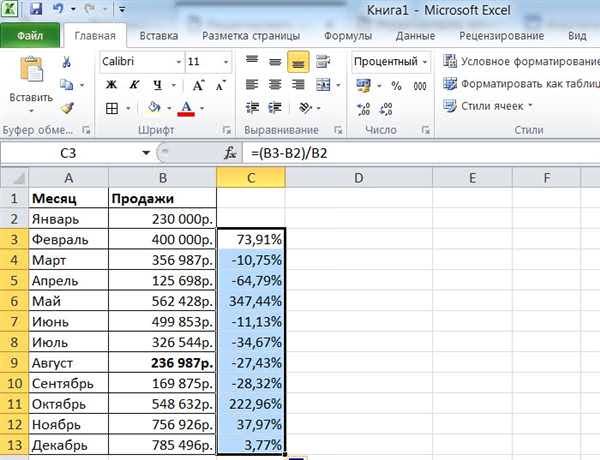Undo the last action
Screen dimensions: 600x460
[x=58, y=8]
